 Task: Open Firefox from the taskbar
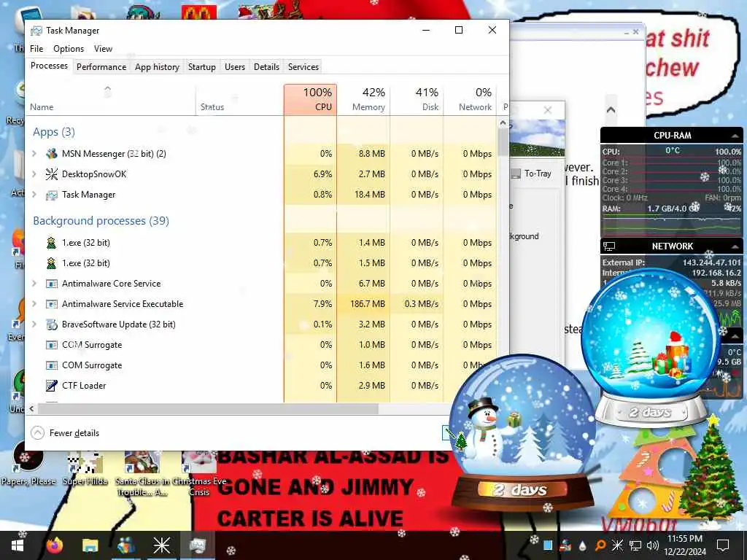[55, 545]
